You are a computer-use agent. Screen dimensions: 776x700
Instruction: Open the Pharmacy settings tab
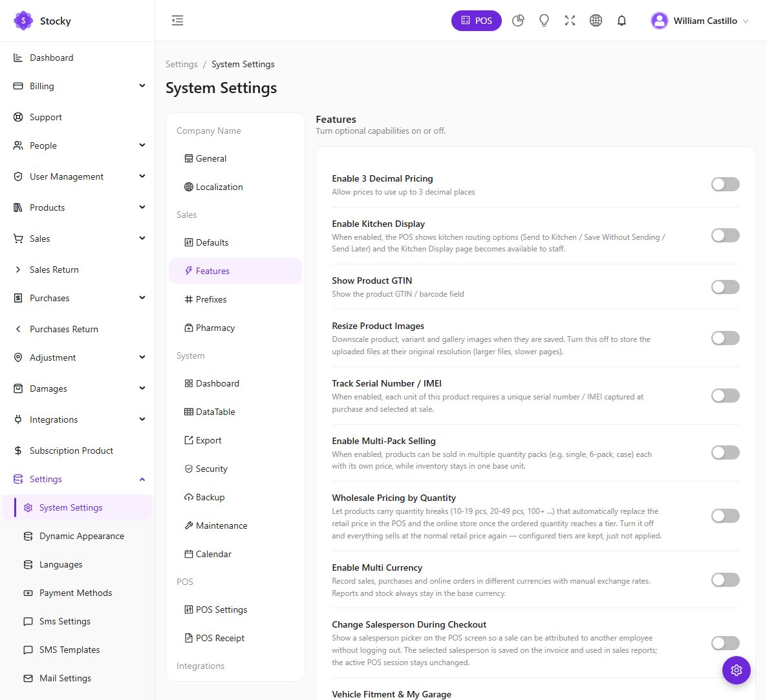click(x=235, y=328)
